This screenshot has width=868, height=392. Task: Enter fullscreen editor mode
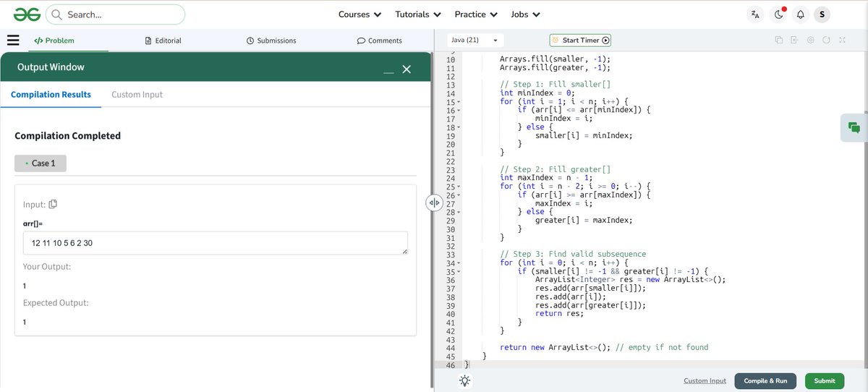[x=842, y=41]
